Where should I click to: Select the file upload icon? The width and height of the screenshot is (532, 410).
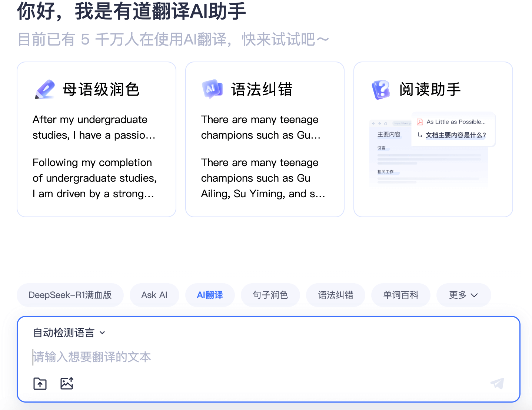pos(40,384)
